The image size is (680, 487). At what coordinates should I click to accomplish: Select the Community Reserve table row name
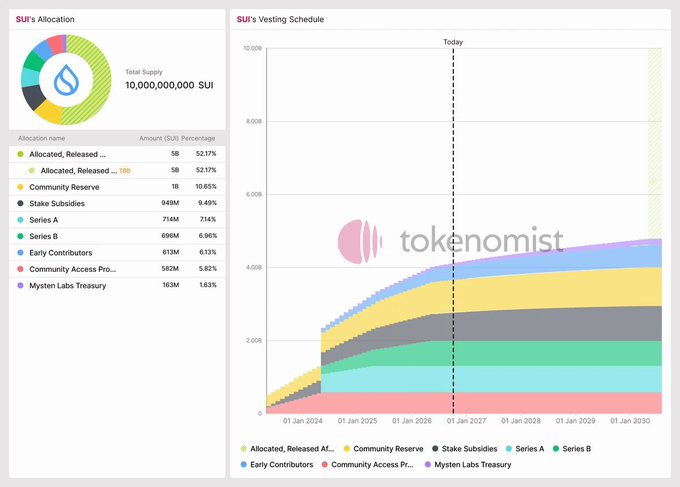[x=64, y=187]
